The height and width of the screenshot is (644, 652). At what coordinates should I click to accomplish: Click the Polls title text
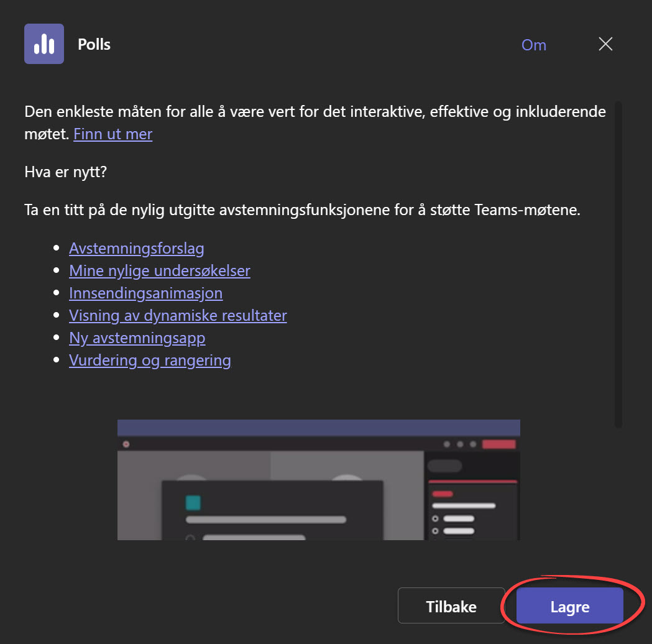point(94,44)
